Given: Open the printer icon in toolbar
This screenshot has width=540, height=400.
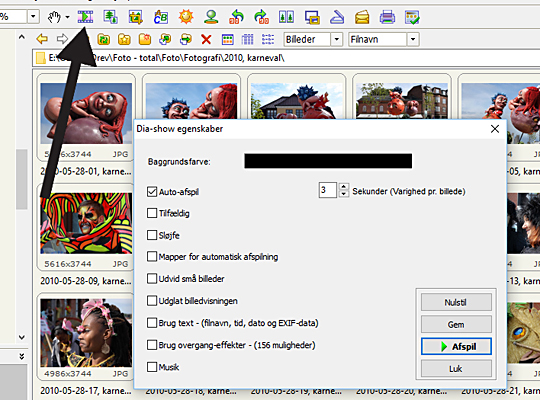Looking at the screenshot, I should pos(387,17).
